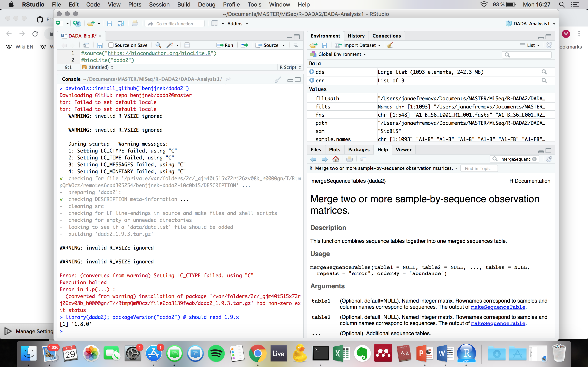Open the RStudio app in the Dock
The width and height of the screenshot is (588, 367).
466,353
